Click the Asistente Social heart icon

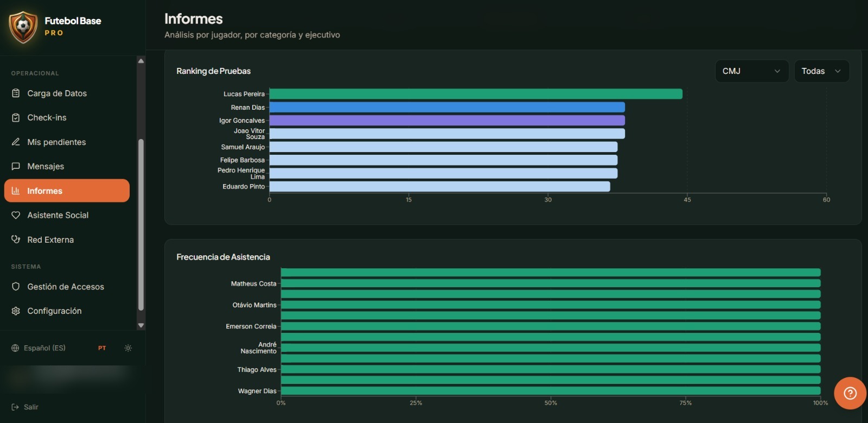pyautogui.click(x=16, y=215)
